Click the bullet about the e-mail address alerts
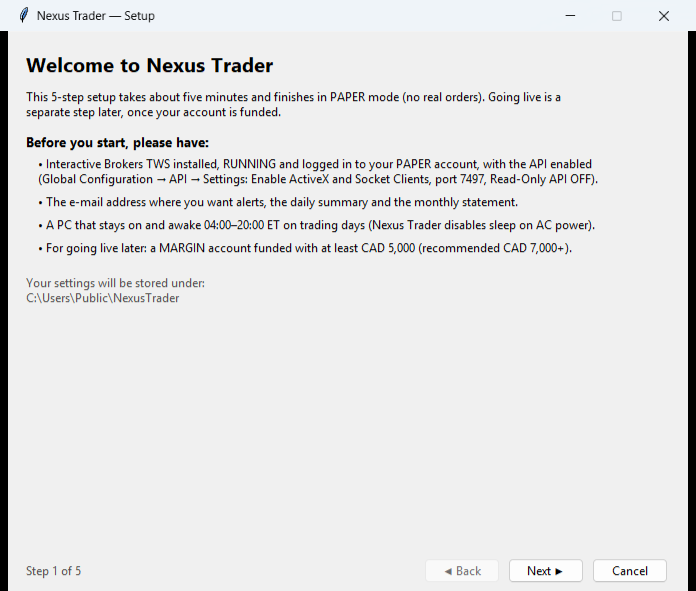Viewport: 696px width, 591px height. (278, 202)
